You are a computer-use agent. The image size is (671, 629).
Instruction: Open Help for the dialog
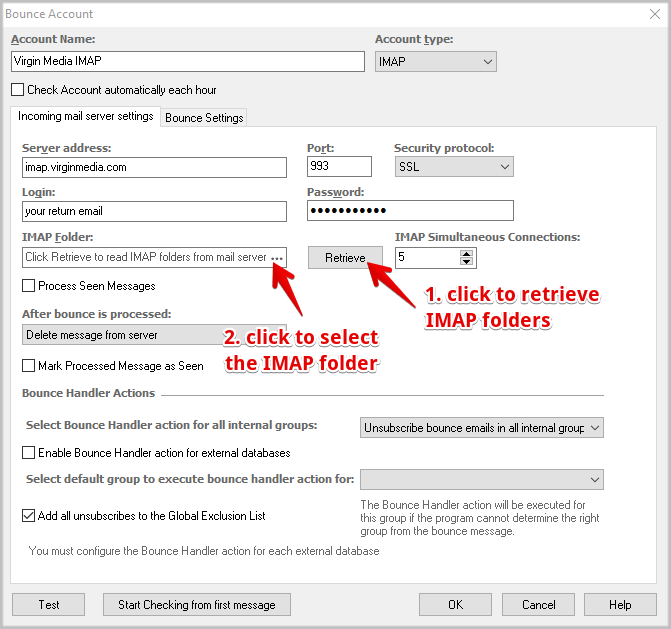pyautogui.click(x=620, y=605)
